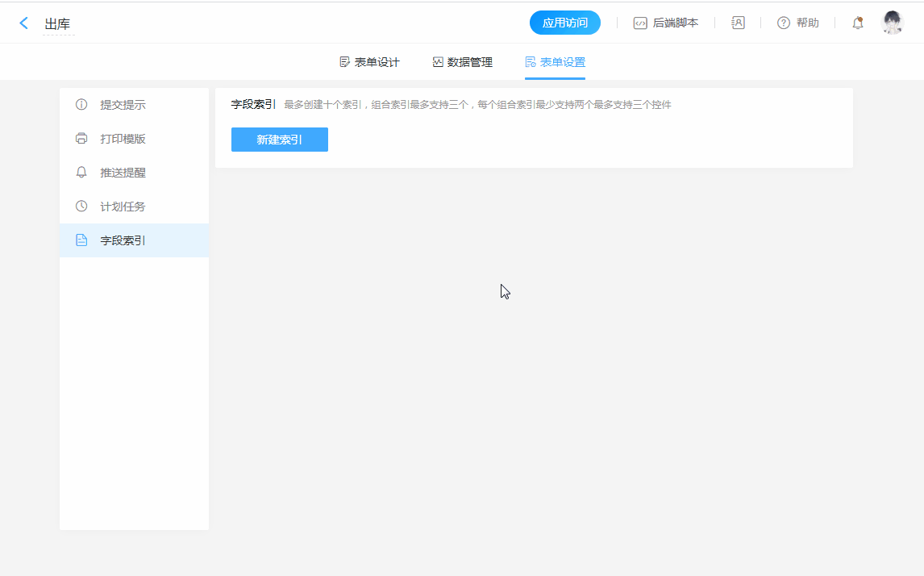Image resolution: width=924 pixels, height=576 pixels.
Task: Open 后端脚本 link
Action: click(676, 23)
